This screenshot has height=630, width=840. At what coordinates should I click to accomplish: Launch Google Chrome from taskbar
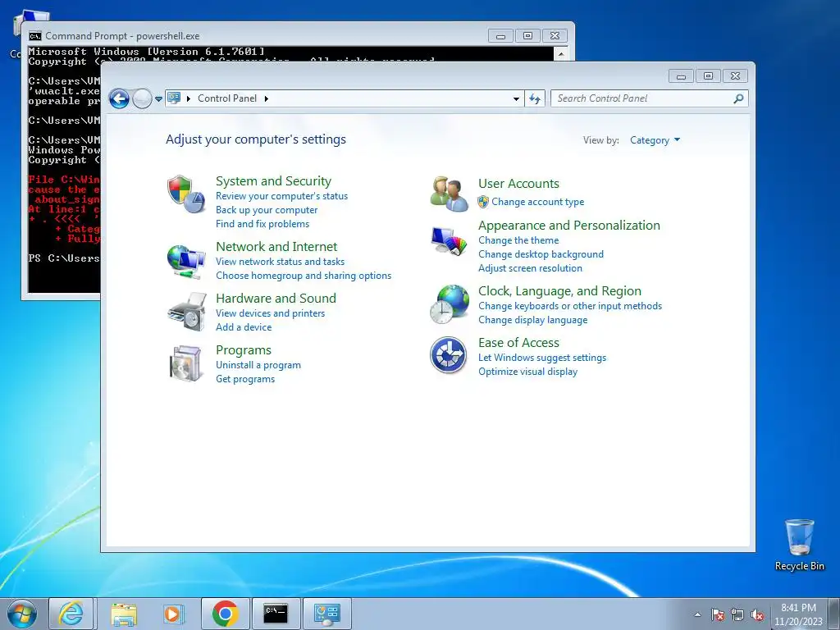[x=225, y=614]
